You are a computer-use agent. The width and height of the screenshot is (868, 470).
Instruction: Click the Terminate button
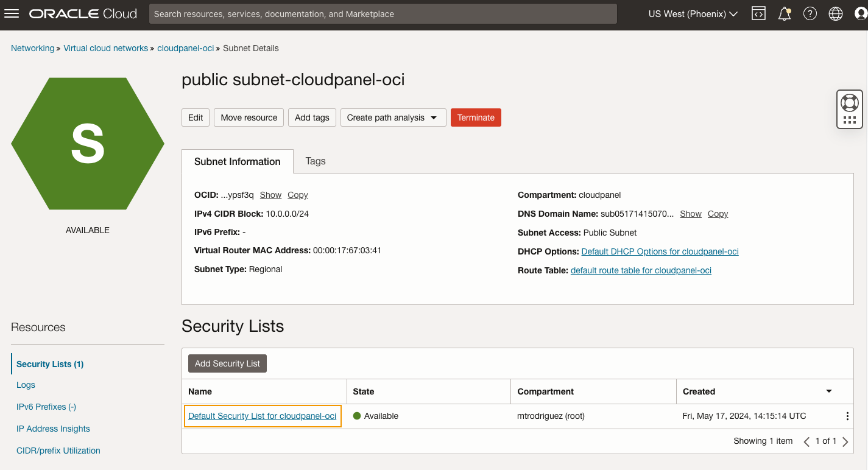[476, 118]
